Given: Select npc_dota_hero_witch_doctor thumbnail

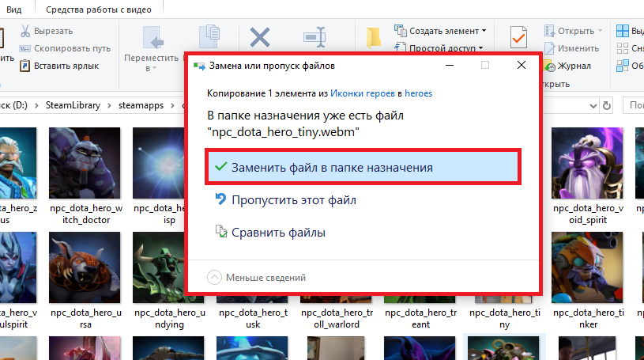Looking at the screenshot, I should [x=85, y=163].
